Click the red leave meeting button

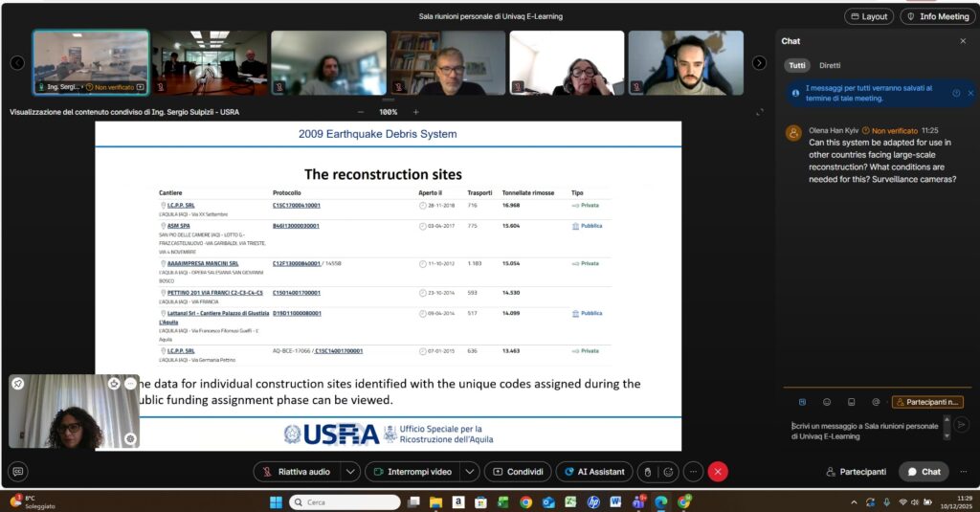click(718, 472)
